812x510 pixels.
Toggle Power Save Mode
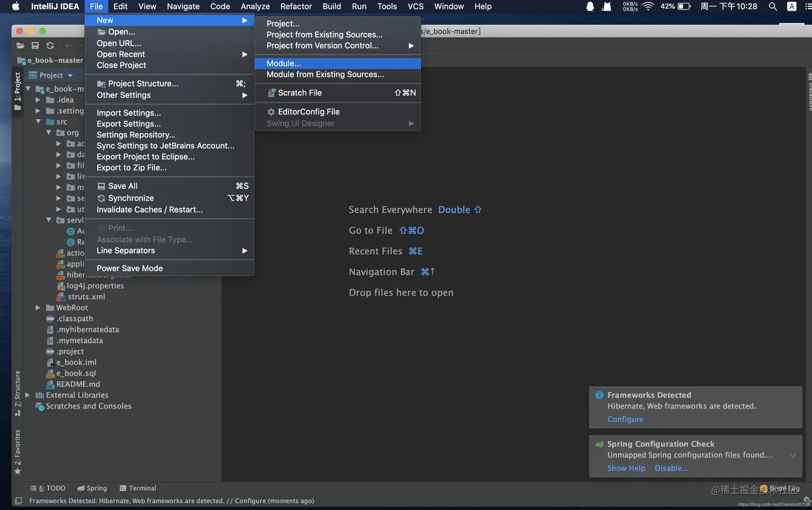tap(170, 268)
